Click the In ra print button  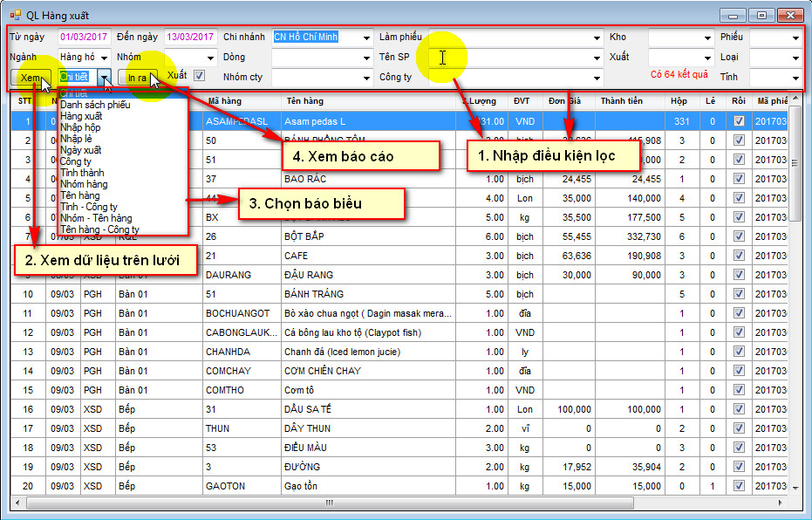click(137, 78)
